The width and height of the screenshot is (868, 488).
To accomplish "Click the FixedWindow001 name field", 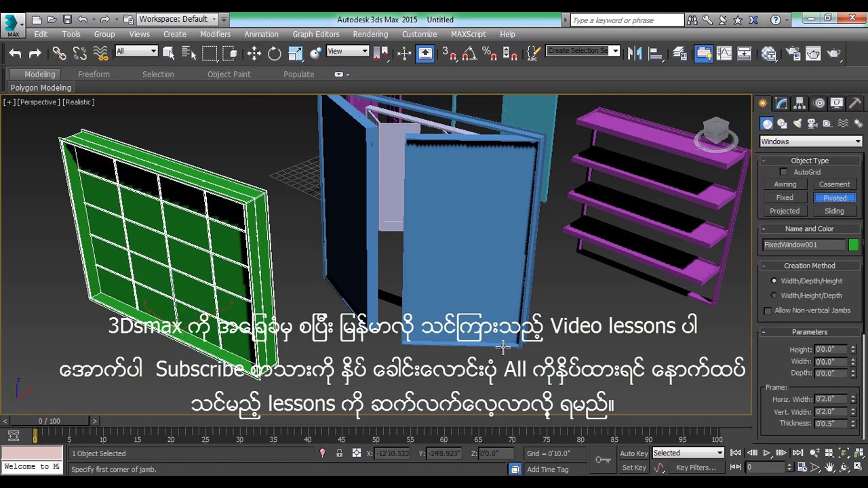I will pyautogui.click(x=804, y=245).
